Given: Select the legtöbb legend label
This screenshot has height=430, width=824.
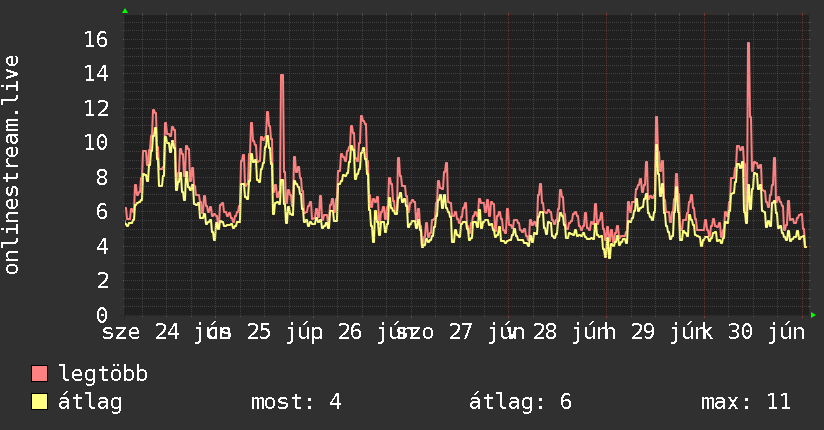Looking at the screenshot, I should coord(103,374).
